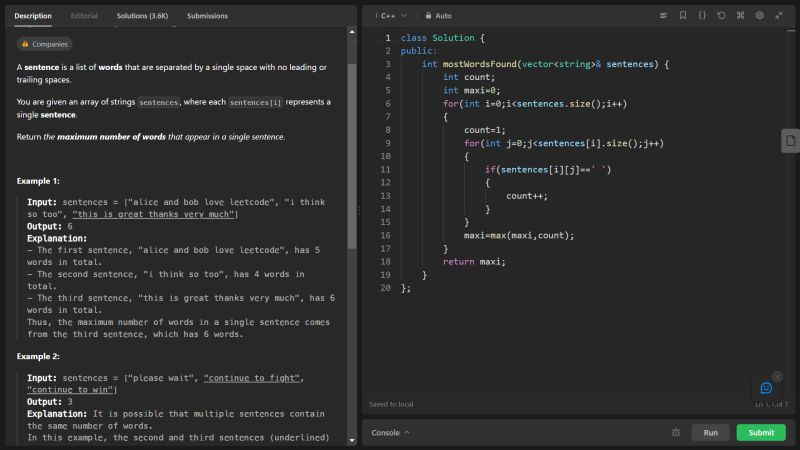The image size is (800, 450).
Task: Open the format code icon in editor toolbar
Action: coord(663,16)
